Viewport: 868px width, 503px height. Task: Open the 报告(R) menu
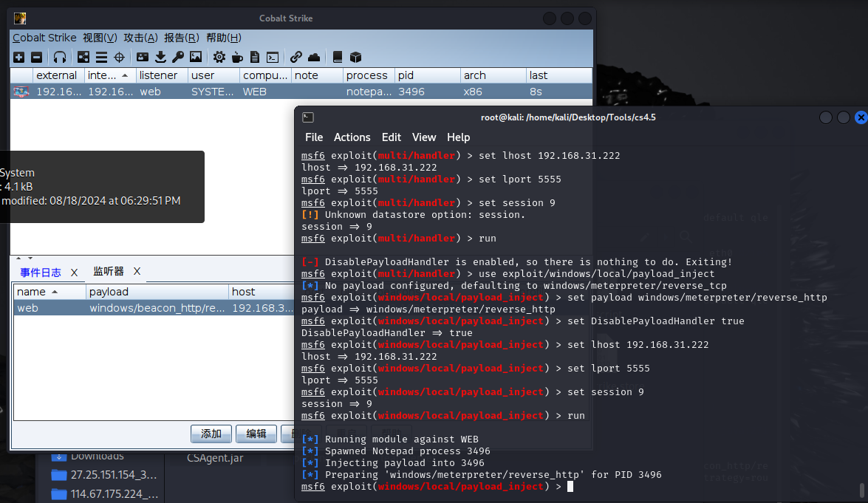click(x=182, y=38)
